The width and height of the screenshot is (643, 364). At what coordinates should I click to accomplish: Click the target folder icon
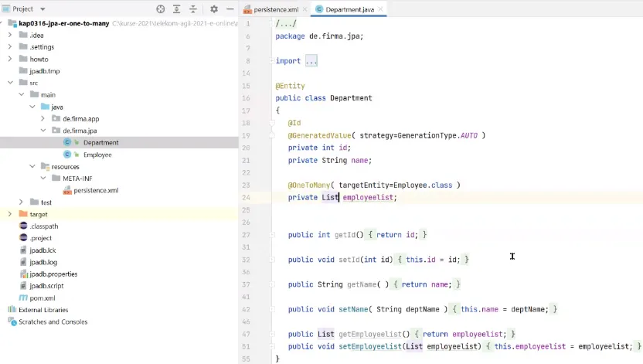(x=23, y=214)
